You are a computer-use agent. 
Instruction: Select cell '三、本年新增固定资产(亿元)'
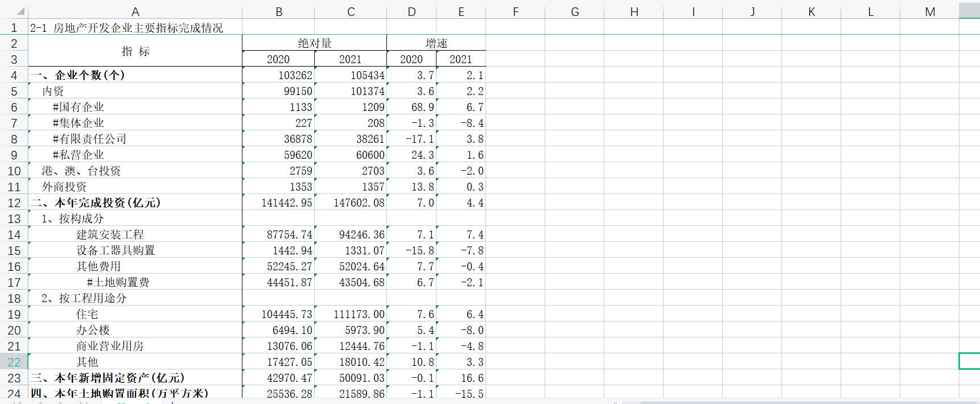(x=135, y=378)
